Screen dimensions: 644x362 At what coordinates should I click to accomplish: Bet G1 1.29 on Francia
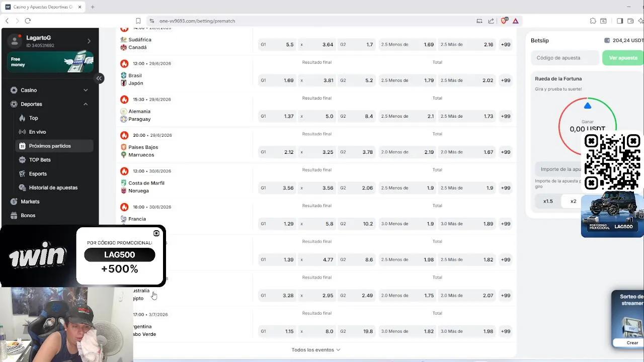(x=277, y=224)
